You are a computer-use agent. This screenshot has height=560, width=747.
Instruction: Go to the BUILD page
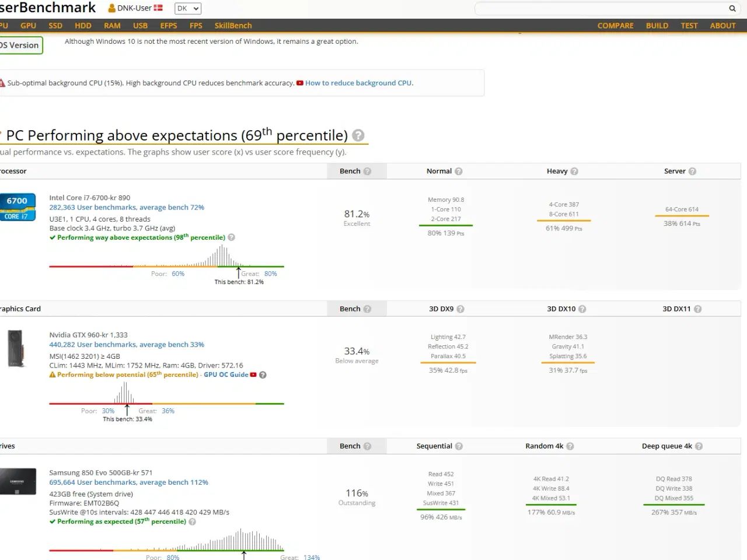tap(657, 26)
